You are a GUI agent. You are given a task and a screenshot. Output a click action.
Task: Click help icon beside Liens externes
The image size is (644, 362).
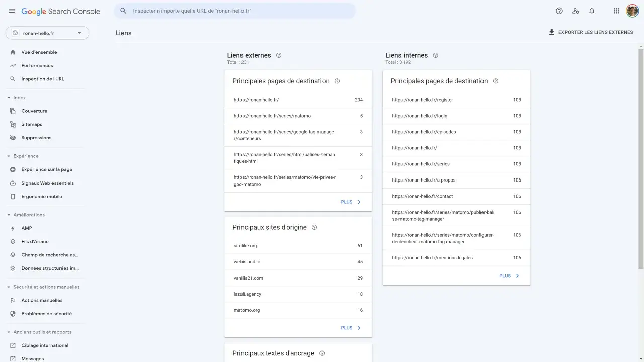click(x=279, y=55)
